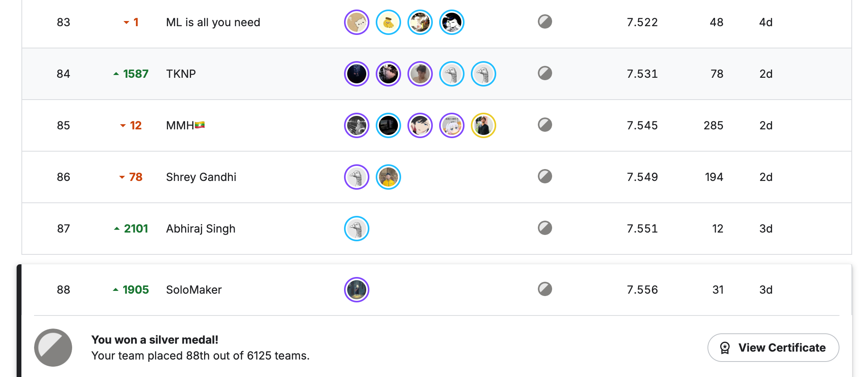The width and height of the screenshot is (868, 377).
Task: Open Abhiraj Singh's goose avatar
Action: 357,229
